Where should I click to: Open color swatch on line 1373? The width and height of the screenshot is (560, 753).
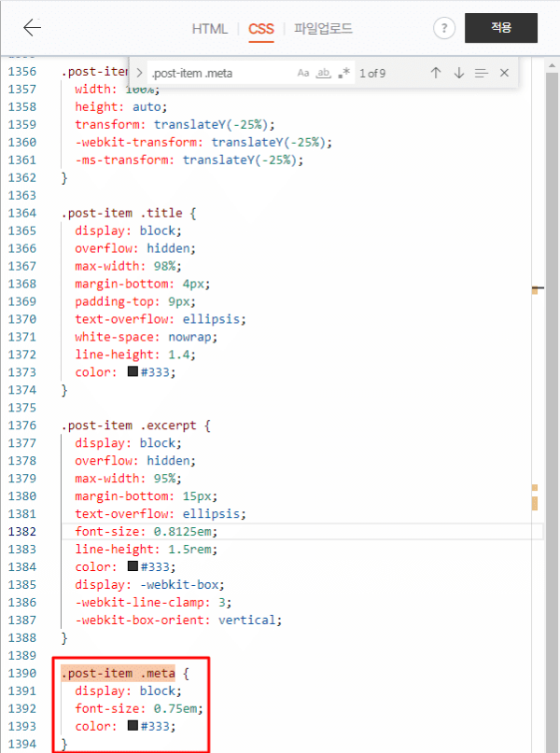tap(133, 371)
